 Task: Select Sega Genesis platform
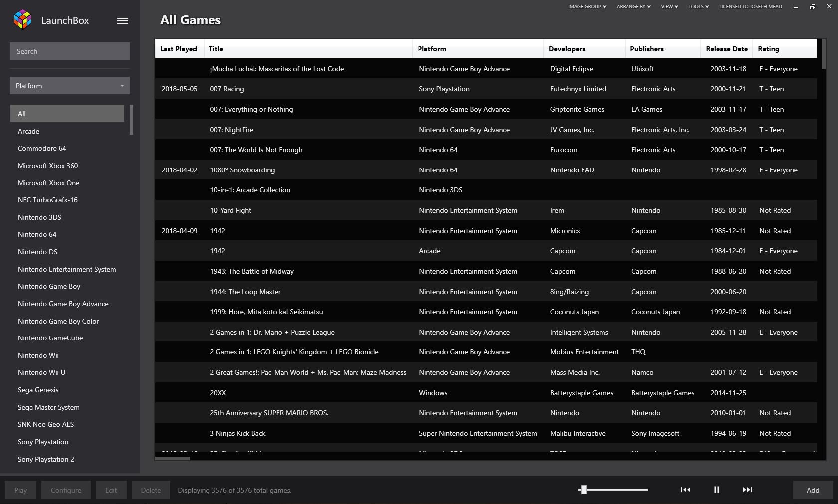[67, 390]
